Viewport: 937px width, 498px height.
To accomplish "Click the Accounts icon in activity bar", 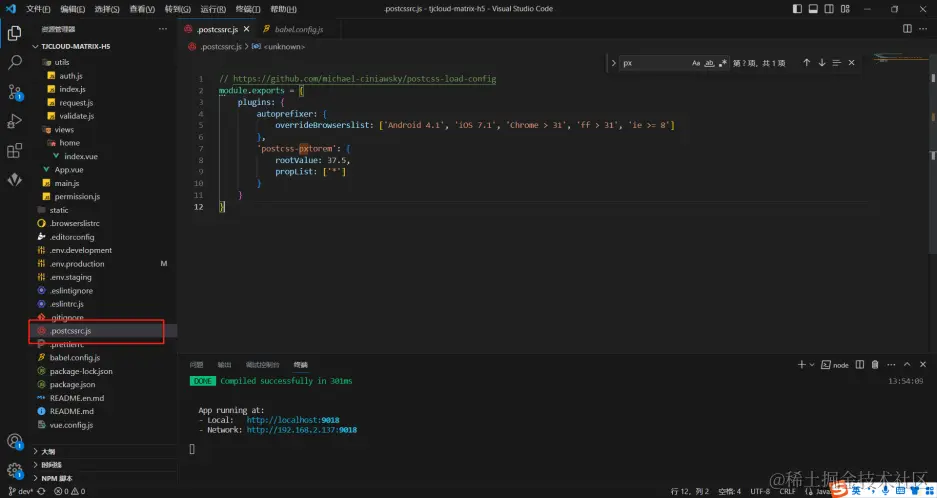I will 15,441.
